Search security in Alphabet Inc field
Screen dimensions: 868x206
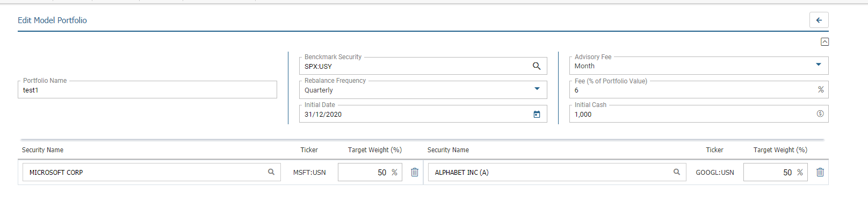[x=676, y=172]
